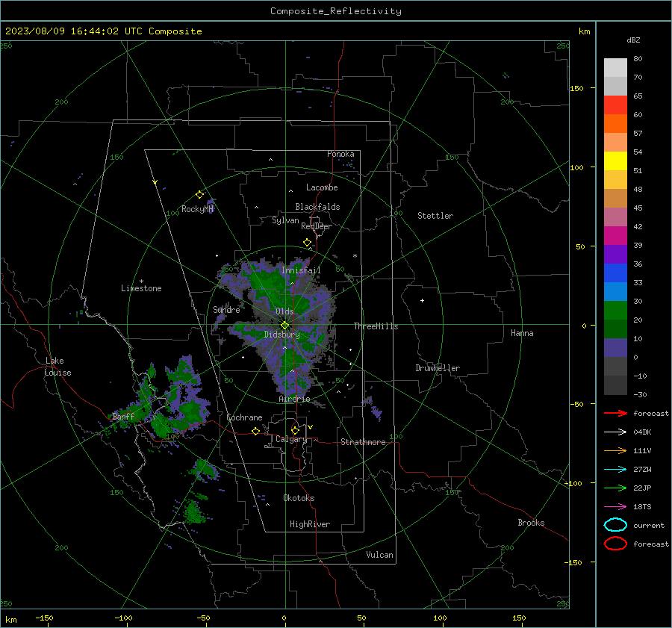
Task: Click the Strathmore town label
Action: click(x=363, y=442)
